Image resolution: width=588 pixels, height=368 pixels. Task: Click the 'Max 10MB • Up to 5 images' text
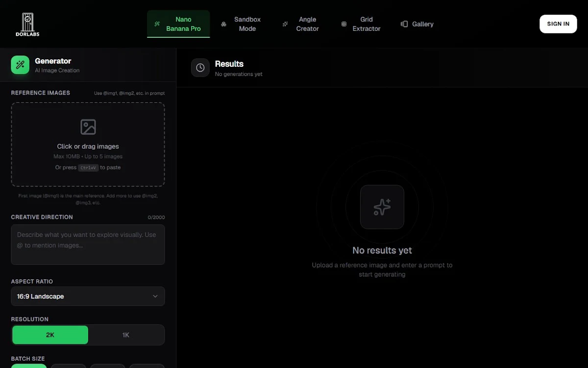pyautogui.click(x=88, y=157)
